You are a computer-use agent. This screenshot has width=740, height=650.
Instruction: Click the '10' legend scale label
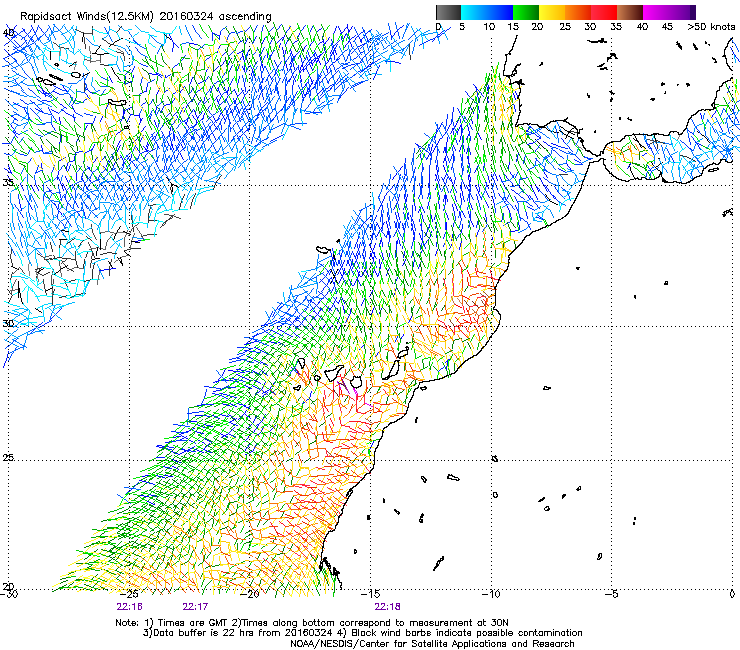(489, 26)
